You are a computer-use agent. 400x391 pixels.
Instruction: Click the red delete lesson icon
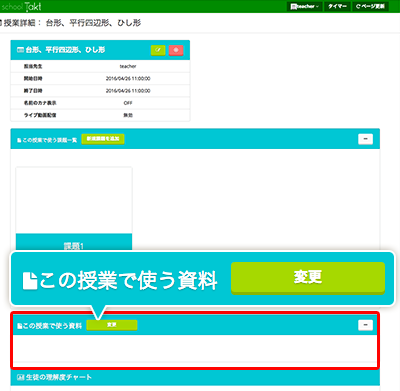point(176,50)
